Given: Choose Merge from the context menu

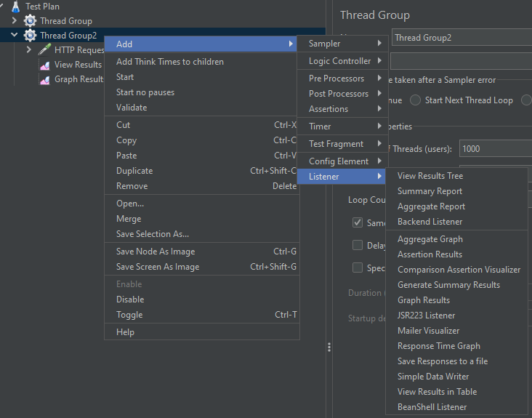Looking at the screenshot, I should click(202, 219).
